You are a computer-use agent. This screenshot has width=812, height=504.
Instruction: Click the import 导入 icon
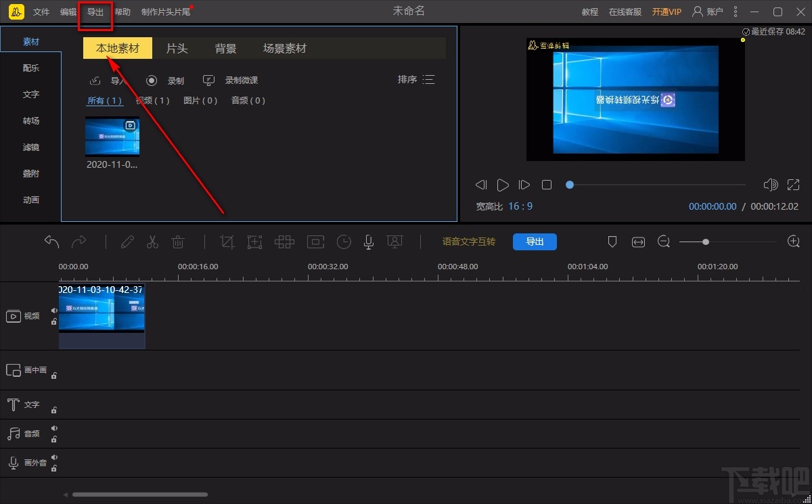coord(95,81)
